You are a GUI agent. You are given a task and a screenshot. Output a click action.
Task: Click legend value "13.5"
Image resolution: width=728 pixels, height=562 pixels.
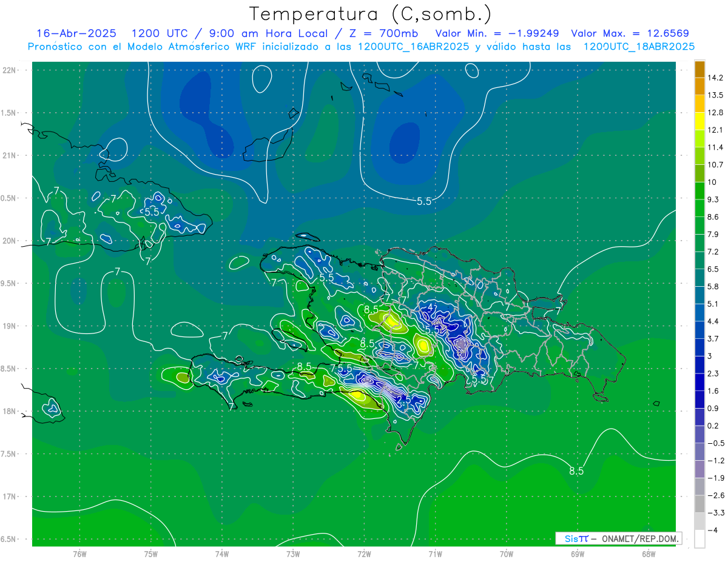click(716, 95)
